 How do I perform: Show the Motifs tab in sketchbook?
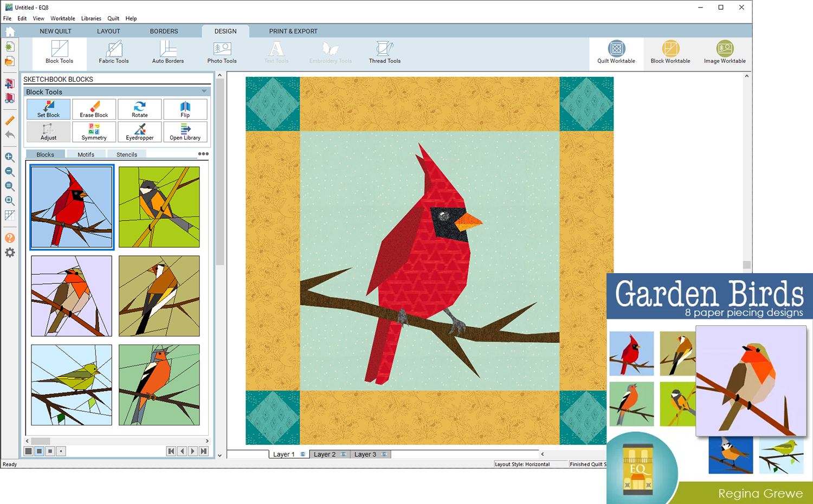click(x=86, y=154)
